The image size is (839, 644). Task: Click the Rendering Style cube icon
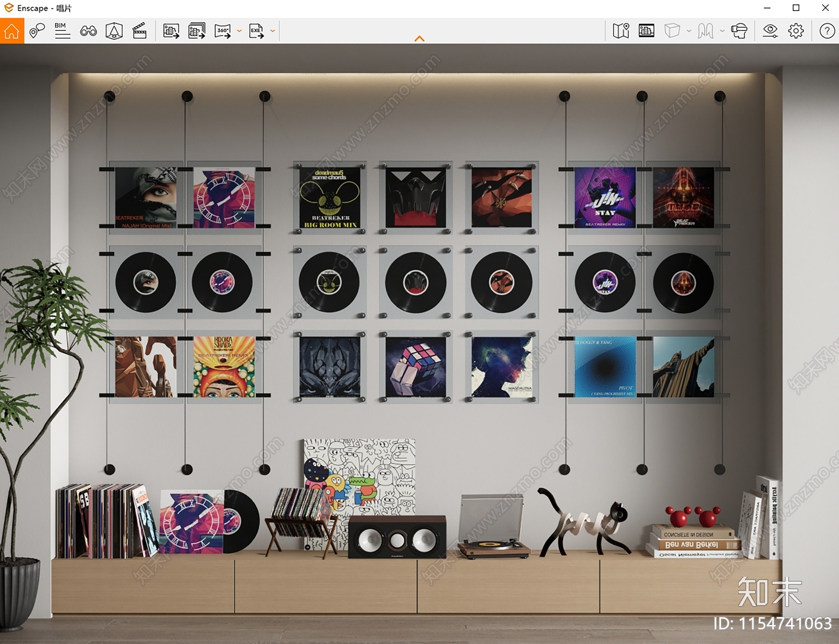coord(672,31)
